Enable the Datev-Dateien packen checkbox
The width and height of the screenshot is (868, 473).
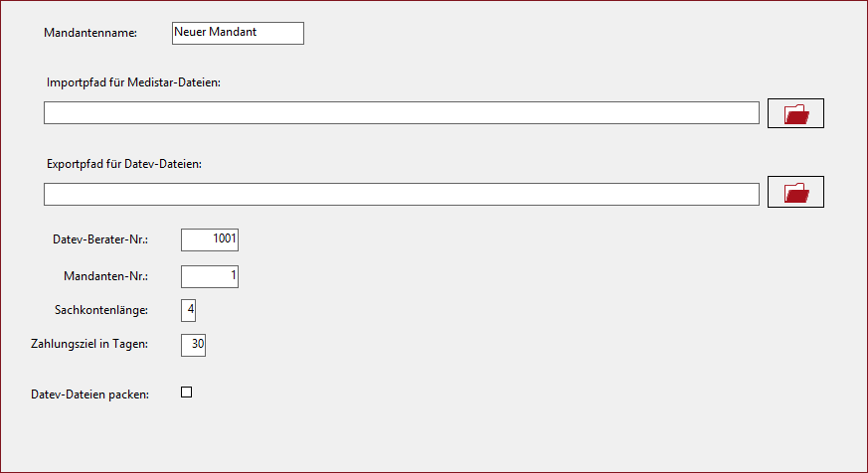pos(187,393)
